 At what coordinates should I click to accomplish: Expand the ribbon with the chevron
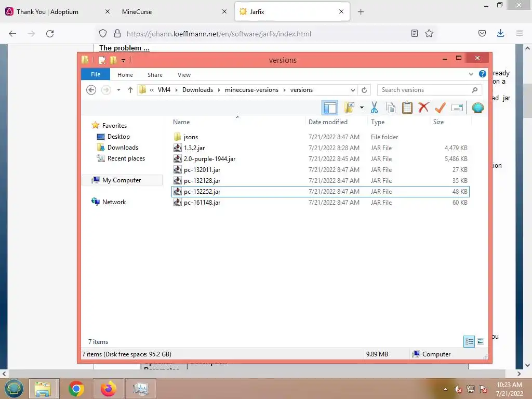pyautogui.click(x=471, y=74)
